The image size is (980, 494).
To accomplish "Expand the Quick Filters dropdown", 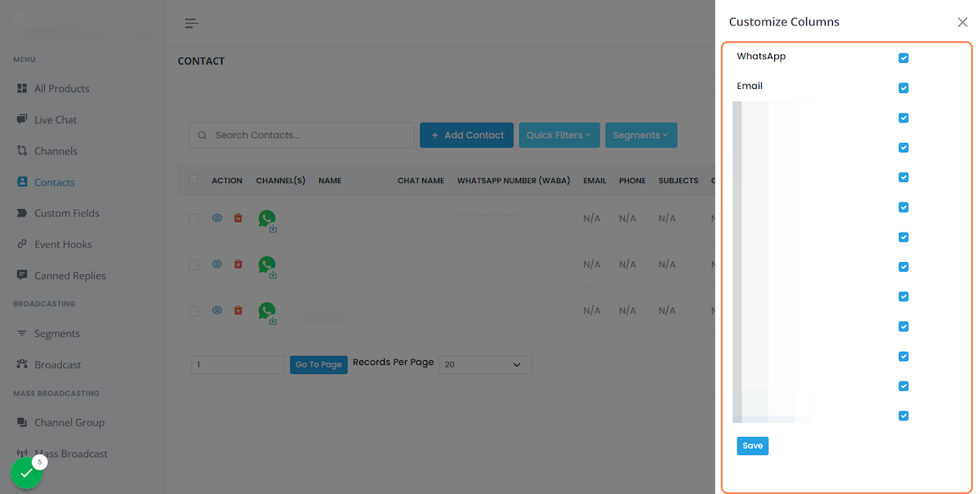I will pyautogui.click(x=559, y=135).
